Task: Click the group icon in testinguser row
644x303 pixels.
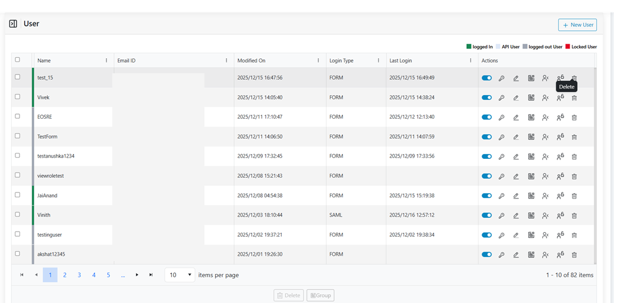Action: (x=531, y=235)
